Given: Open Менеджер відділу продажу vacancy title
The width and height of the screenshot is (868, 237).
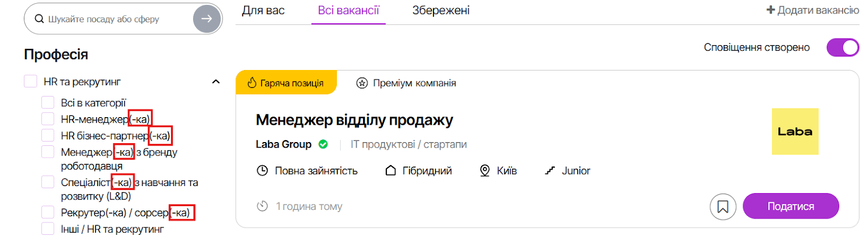Looking at the screenshot, I should click(x=354, y=120).
